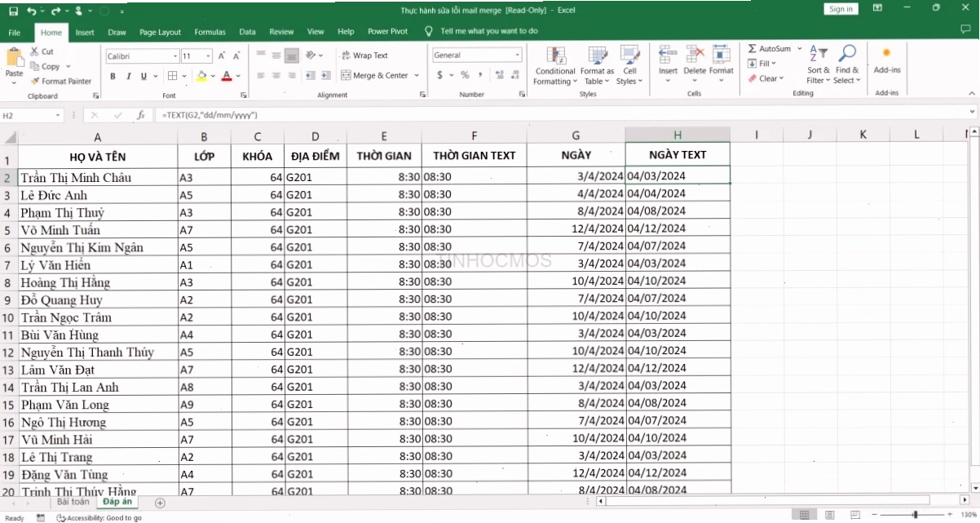Viewport: 980px width, 523px height.
Task: Toggle Bold formatting
Action: [113, 76]
